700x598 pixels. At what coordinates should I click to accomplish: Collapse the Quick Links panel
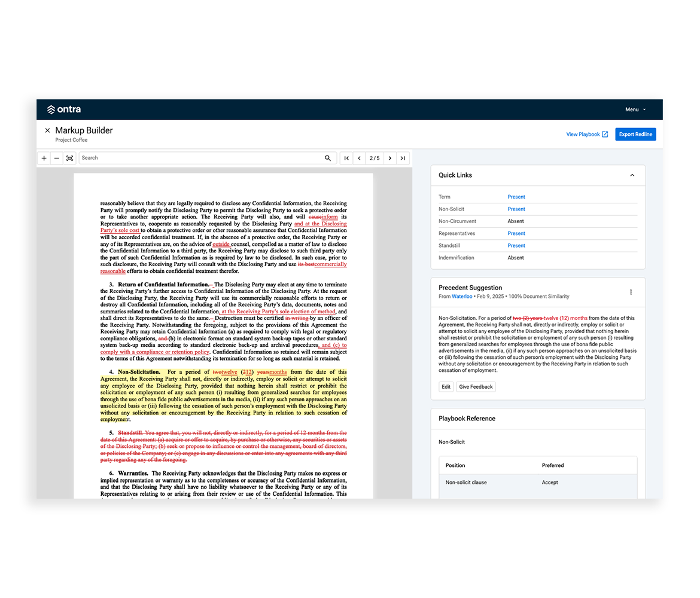632,175
